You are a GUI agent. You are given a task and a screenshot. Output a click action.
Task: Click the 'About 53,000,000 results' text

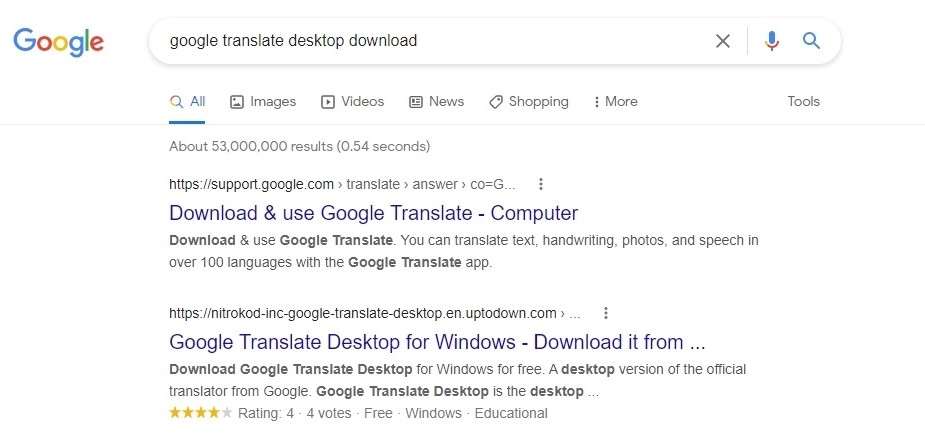[x=300, y=146]
